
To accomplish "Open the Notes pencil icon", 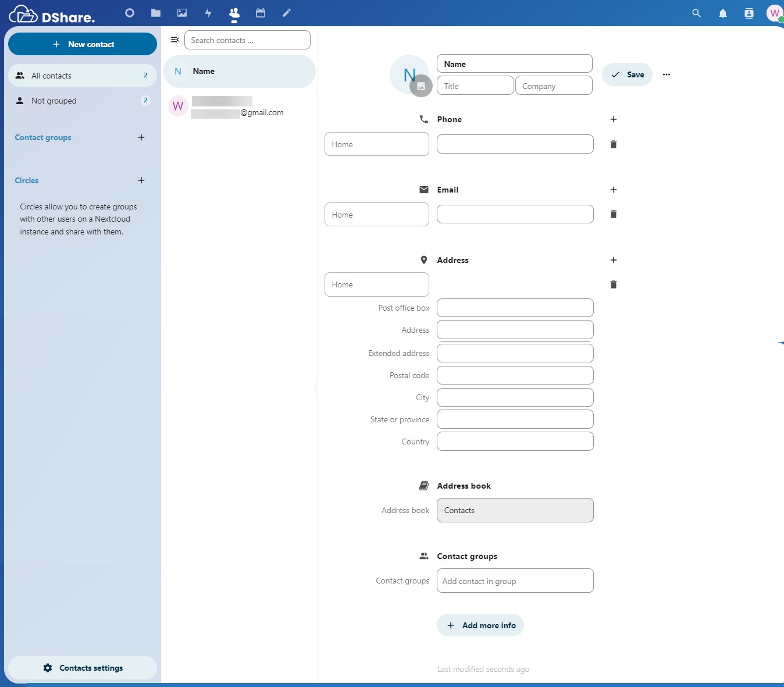I will coord(287,13).
